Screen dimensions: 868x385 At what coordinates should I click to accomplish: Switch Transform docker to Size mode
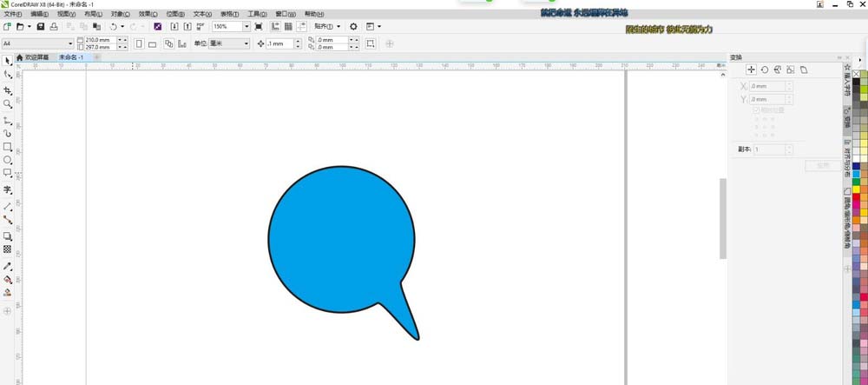pos(791,70)
